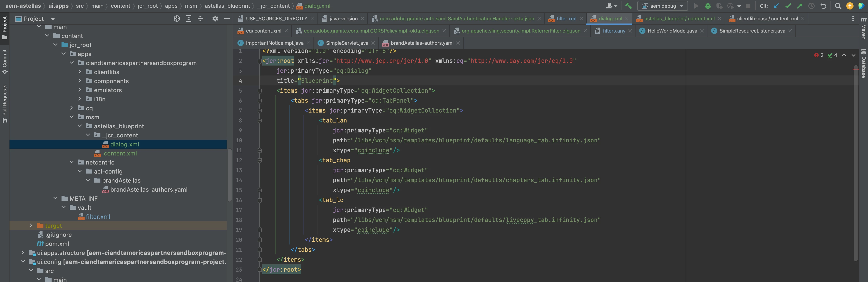
Task: Select opened file target icon in Project panel
Action: click(177, 19)
